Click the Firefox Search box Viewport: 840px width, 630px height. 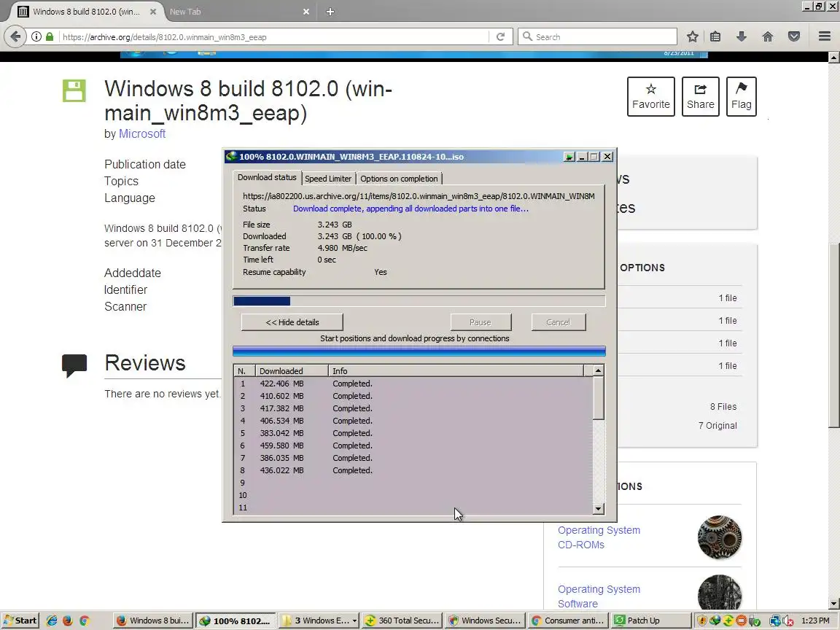pos(597,37)
